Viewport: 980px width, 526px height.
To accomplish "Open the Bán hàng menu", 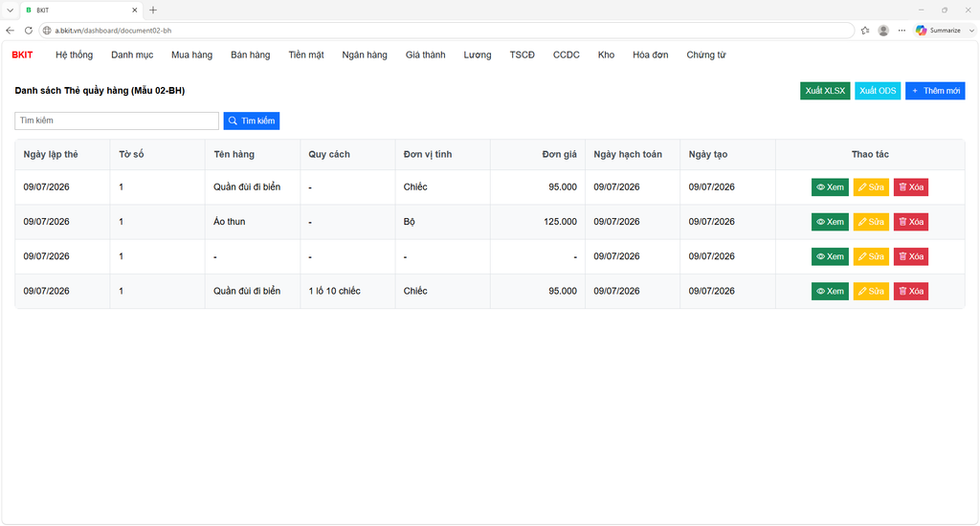I will pos(250,55).
